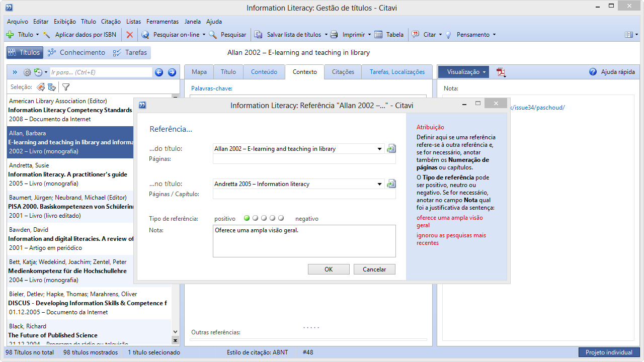This screenshot has height=362, width=644.
Task: Click the Citar quote icon
Action: 416,35
